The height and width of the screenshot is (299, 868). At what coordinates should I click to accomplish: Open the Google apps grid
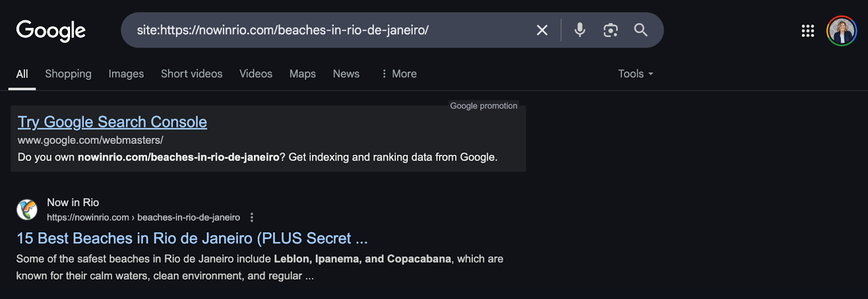808,31
